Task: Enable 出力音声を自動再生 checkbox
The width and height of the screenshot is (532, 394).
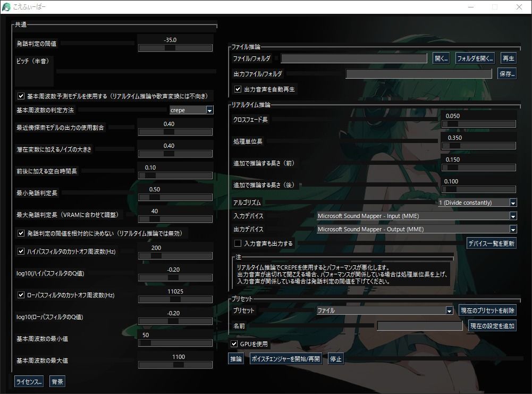Action: coord(237,89)
